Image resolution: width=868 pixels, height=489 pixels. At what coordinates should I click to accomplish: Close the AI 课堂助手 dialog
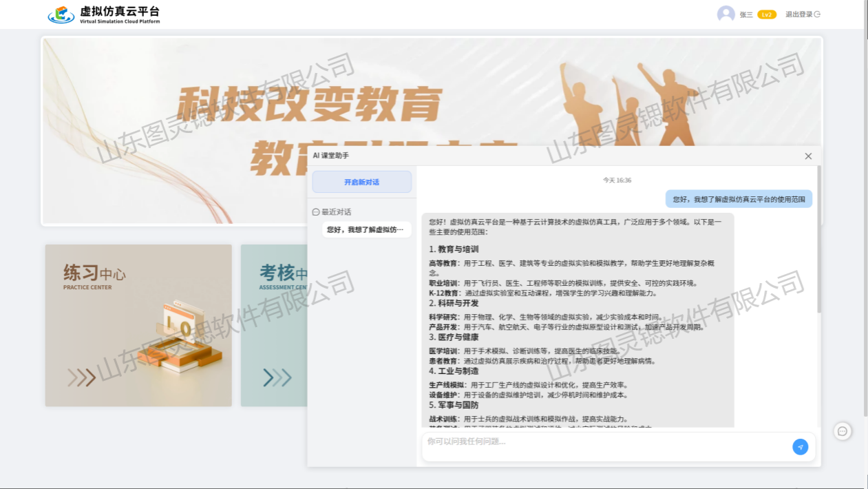click(808, 156)
